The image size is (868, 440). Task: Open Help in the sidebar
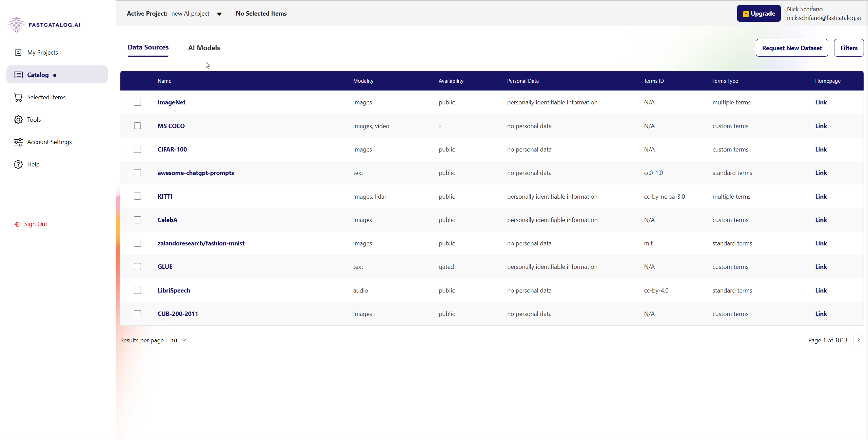tap(33, 164)
